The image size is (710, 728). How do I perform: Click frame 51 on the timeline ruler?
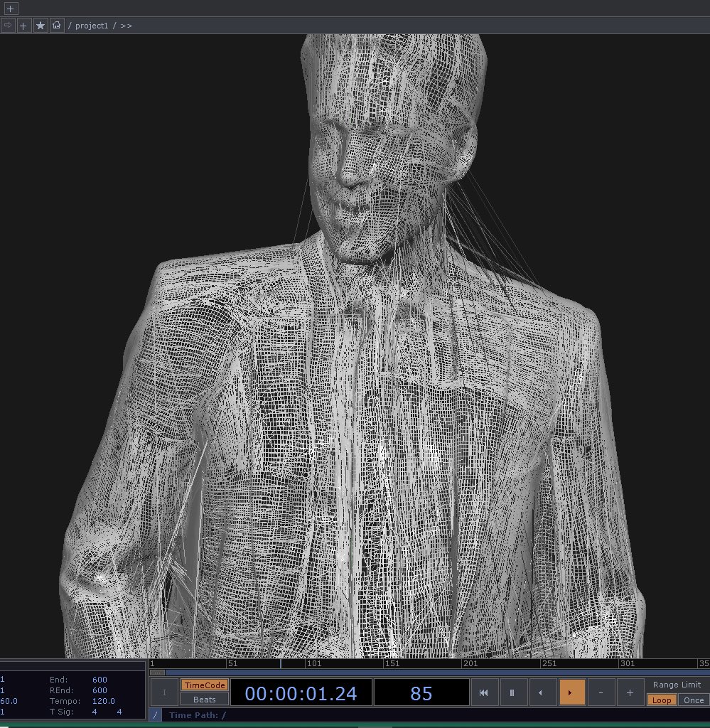(233, 663)
